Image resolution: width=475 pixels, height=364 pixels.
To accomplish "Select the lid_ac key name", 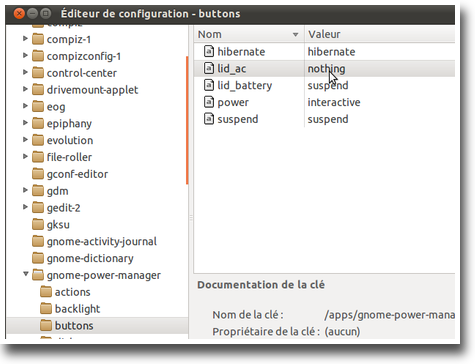I will 232,69.
